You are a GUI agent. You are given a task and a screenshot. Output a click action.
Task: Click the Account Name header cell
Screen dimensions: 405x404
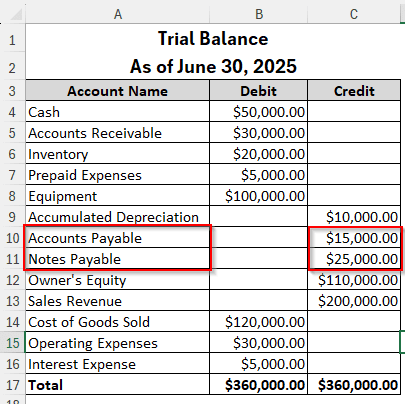117,91
